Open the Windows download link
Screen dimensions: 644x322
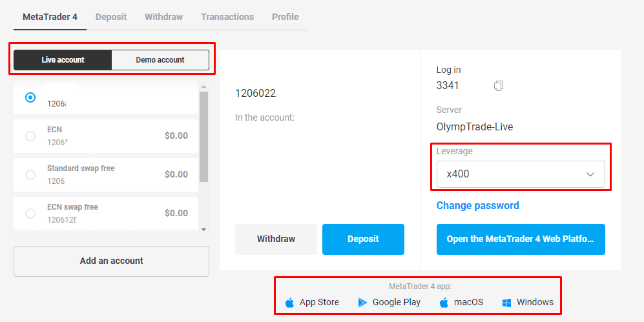(528, 303)
